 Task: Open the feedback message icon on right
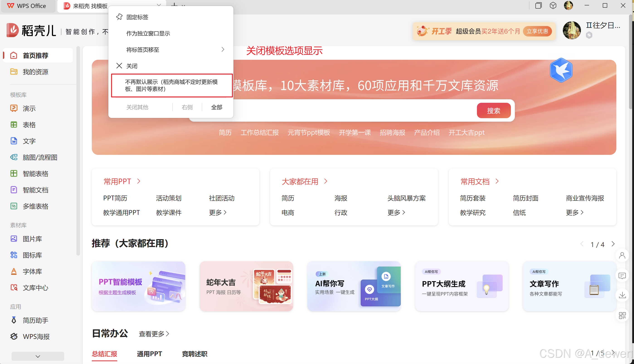tap(622, 275)
